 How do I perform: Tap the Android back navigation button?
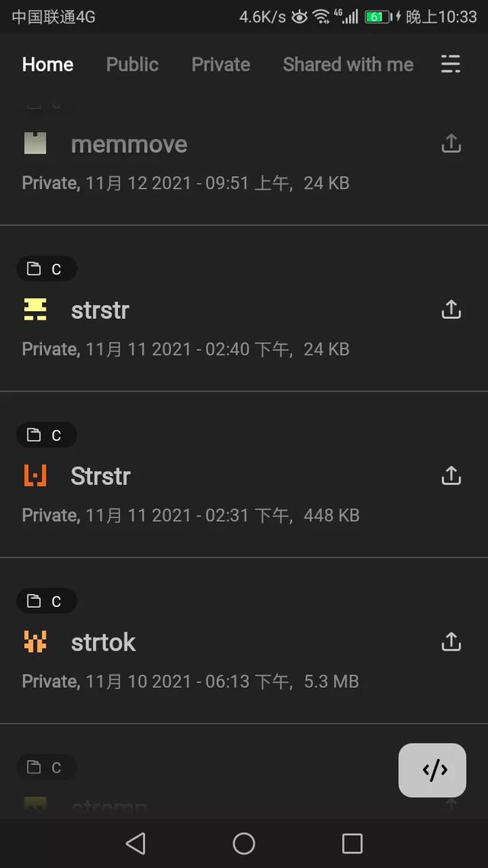click(136, 844)
